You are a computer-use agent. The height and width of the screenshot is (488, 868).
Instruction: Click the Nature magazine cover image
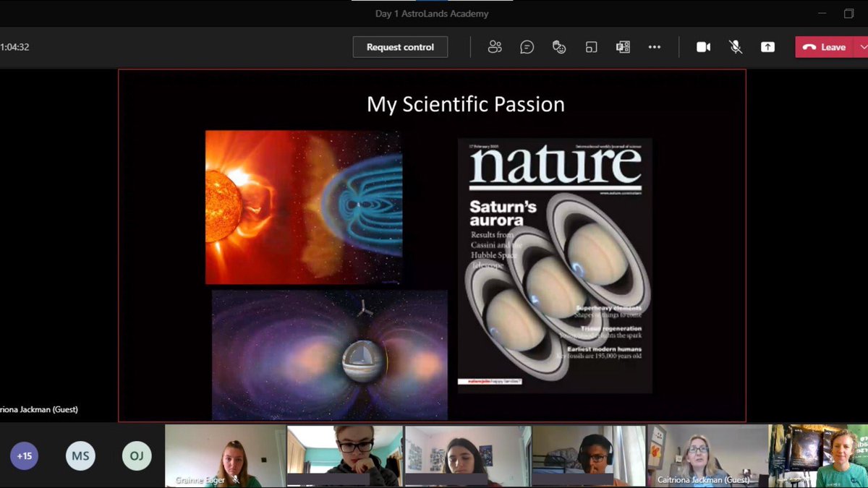555,266
